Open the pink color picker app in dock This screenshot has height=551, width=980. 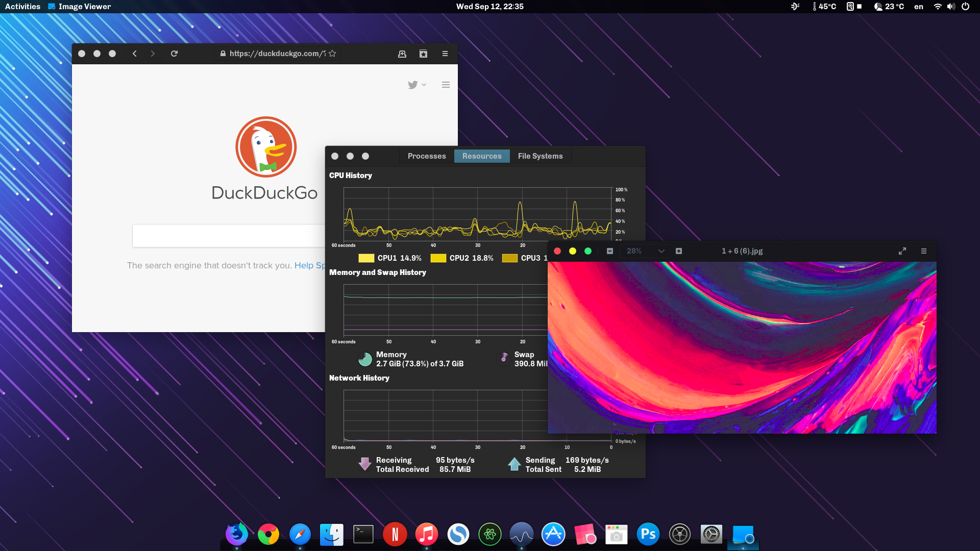click(585, 534)
